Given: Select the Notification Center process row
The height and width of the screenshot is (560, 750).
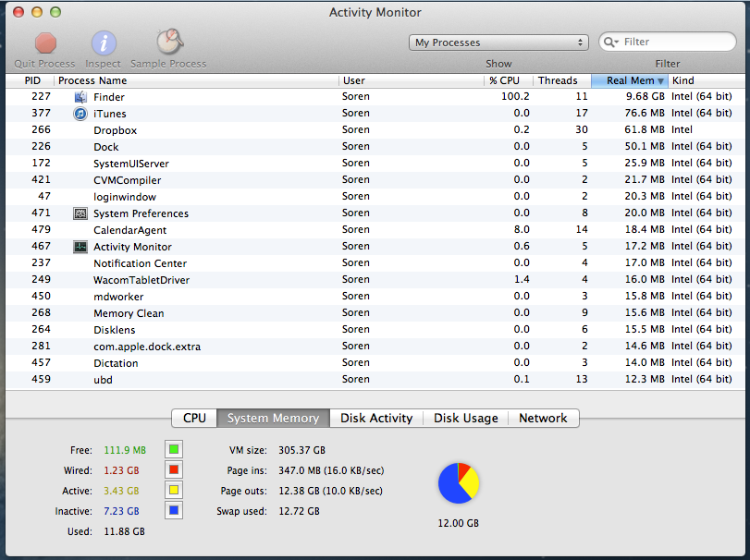Looking at the screenshot, I should point(375,263).
